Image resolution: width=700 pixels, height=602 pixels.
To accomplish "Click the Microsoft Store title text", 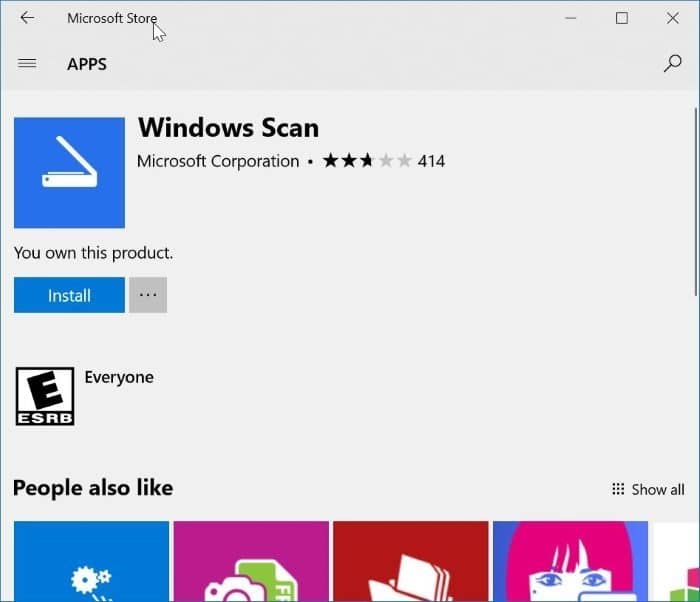I will point(112,18).
